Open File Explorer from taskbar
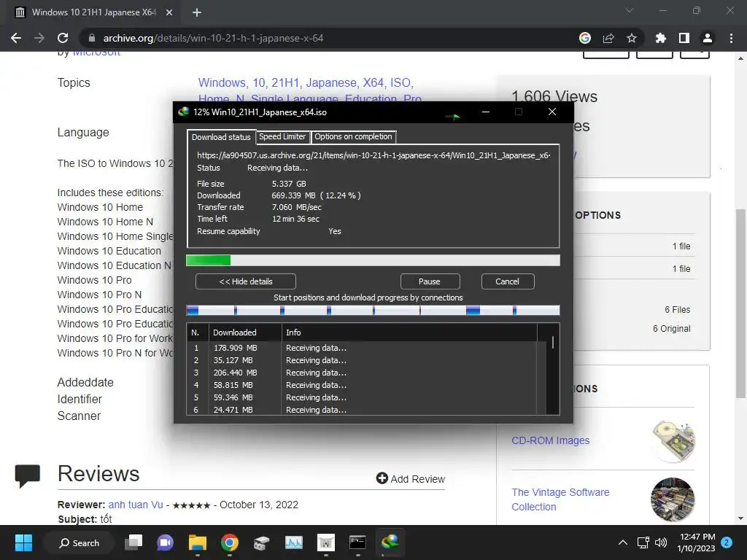This screenshot has width=747, height=560. click(x=197, y=542)
